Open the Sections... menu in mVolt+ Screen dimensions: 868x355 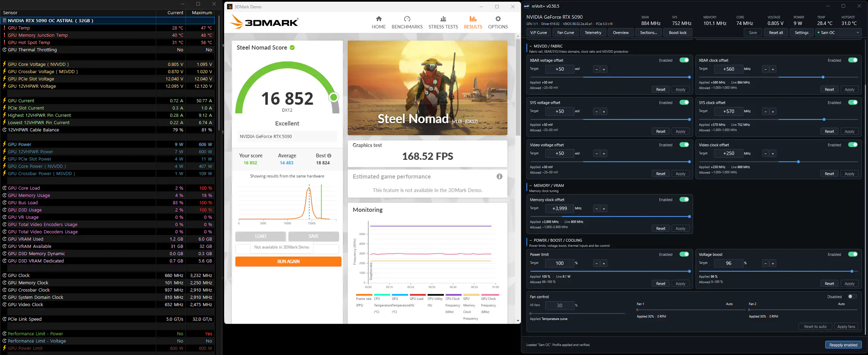(x=648, y=33)
